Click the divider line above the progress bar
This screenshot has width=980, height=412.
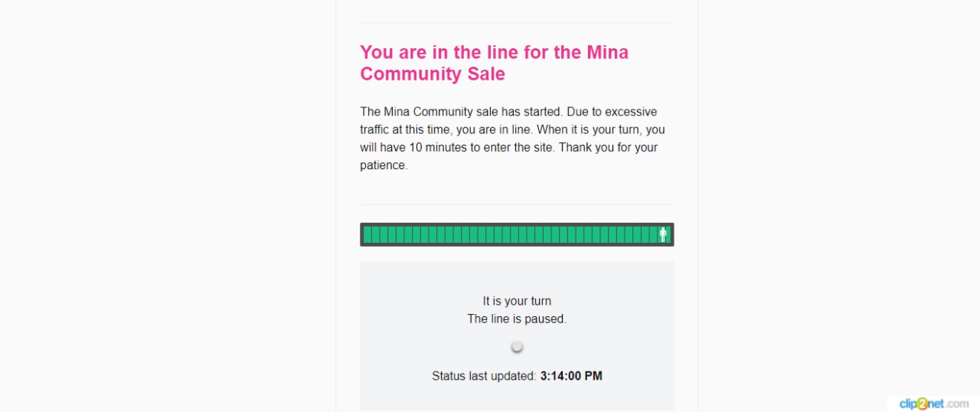pos(517,204)
